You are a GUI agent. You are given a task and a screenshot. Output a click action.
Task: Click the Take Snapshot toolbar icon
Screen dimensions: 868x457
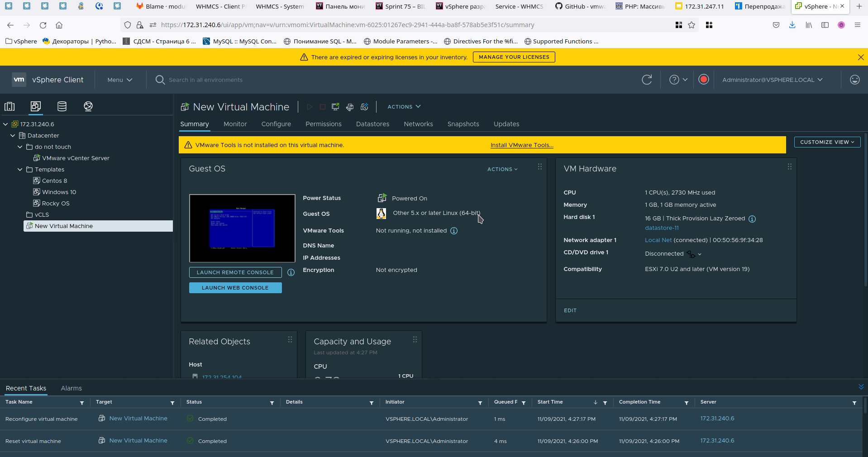tap(364, 107)
